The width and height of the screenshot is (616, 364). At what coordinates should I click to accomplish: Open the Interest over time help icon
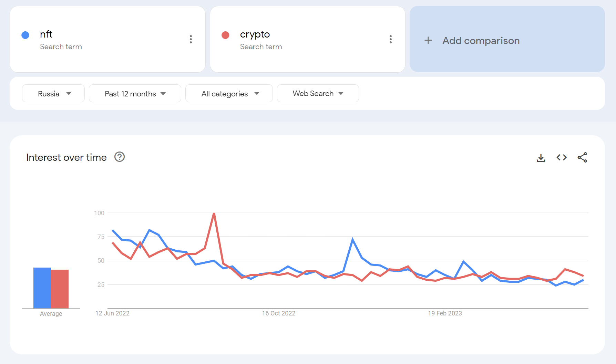point(120,157)
